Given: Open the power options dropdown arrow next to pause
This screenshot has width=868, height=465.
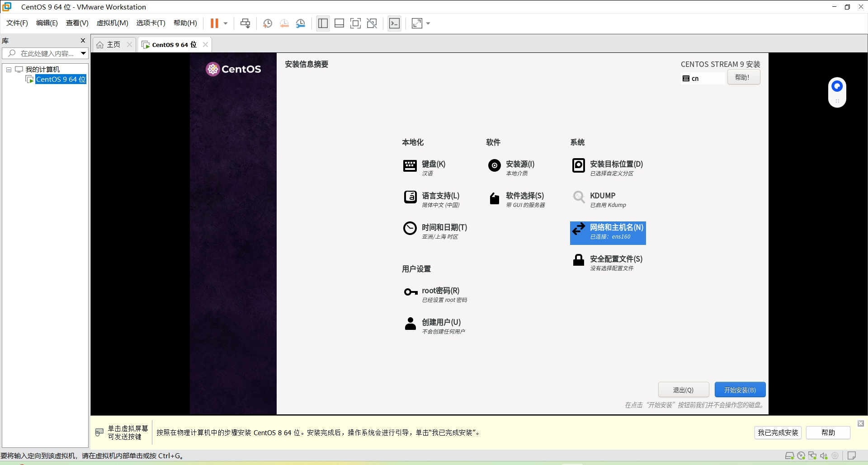Looking at the screenshot, I should coord(226,23).
